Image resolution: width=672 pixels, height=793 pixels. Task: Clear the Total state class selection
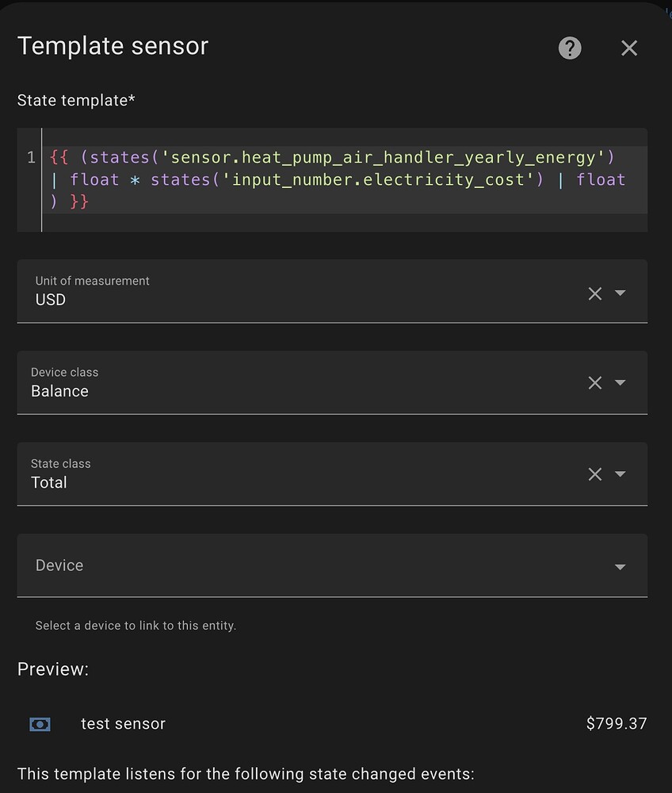595,474
